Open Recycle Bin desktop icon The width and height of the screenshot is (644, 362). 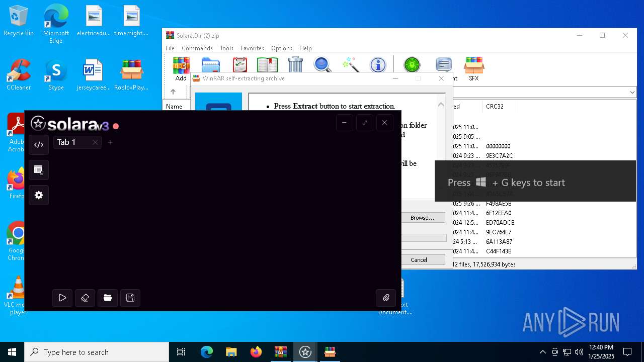pyautogui.click(x=19, y=21)
